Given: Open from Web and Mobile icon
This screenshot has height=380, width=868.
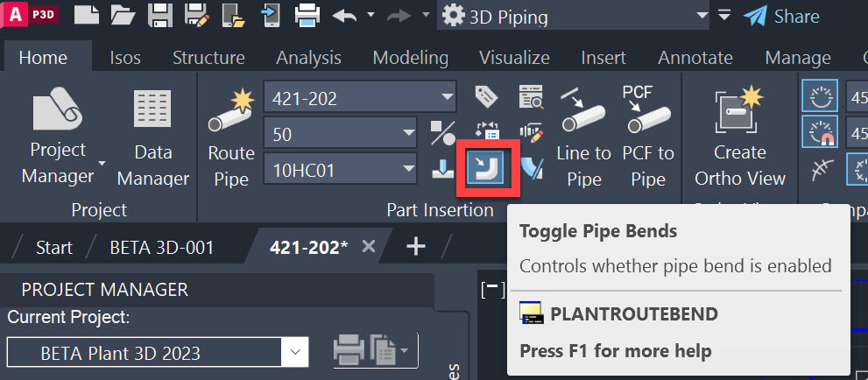Looking at the screenshot, I should pyautogui.click(x=232, y=16).
